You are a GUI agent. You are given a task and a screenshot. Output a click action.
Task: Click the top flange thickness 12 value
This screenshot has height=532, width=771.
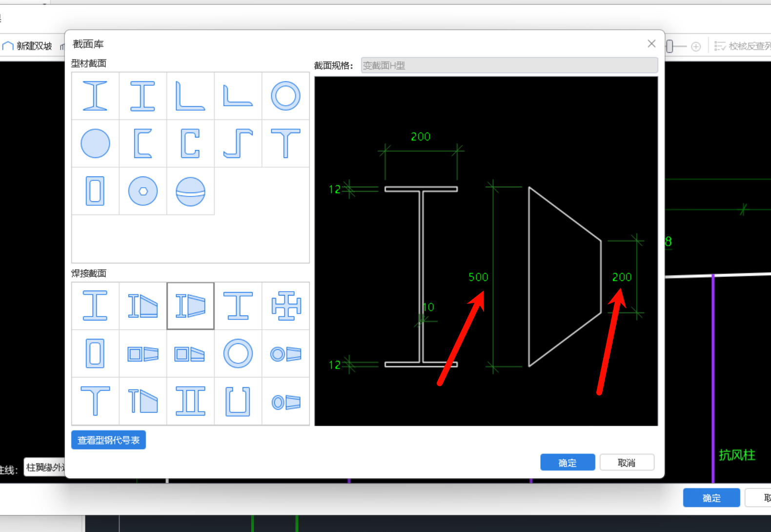(x=335, y=189)
